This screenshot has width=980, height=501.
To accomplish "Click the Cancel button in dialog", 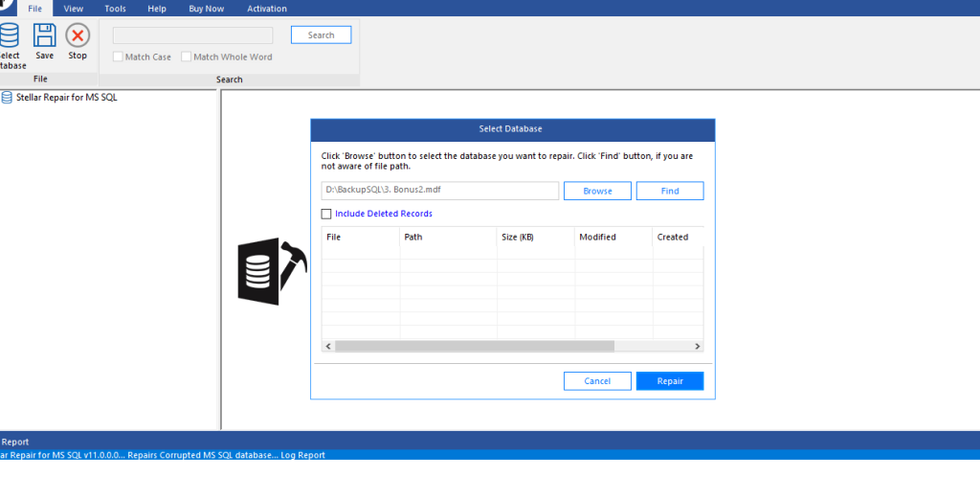I will coord(597,381).
